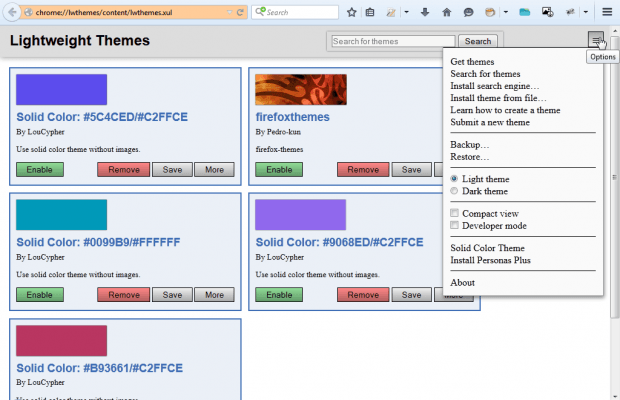Remove the #9068ED solid color theme
The image size is (620, 400).
coord(363,295)
